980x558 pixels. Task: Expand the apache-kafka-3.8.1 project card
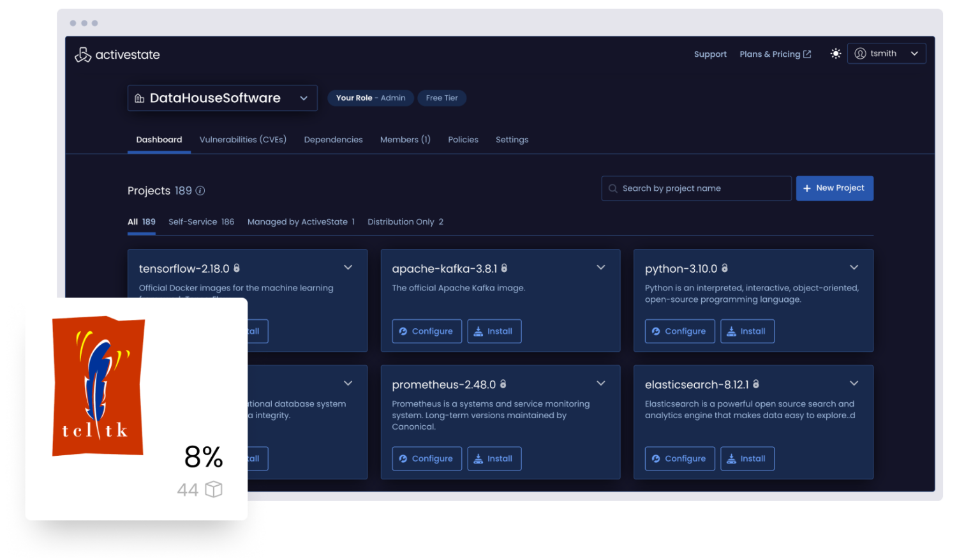[x=600, y=268]
